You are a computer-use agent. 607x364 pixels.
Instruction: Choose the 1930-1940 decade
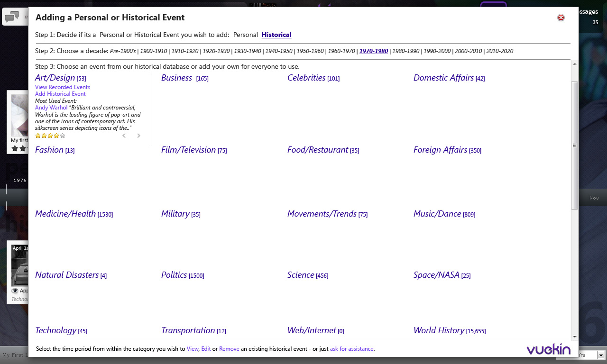[x=248, y=51]
